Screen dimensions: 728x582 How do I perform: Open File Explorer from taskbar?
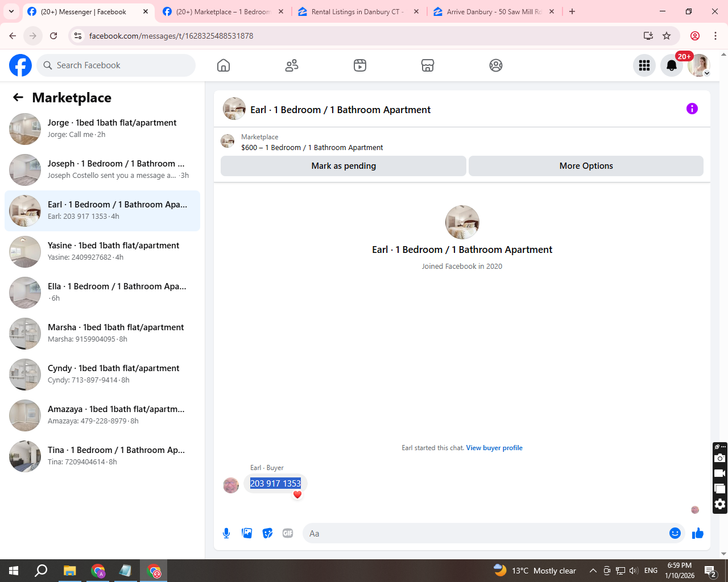coord(69,571)
